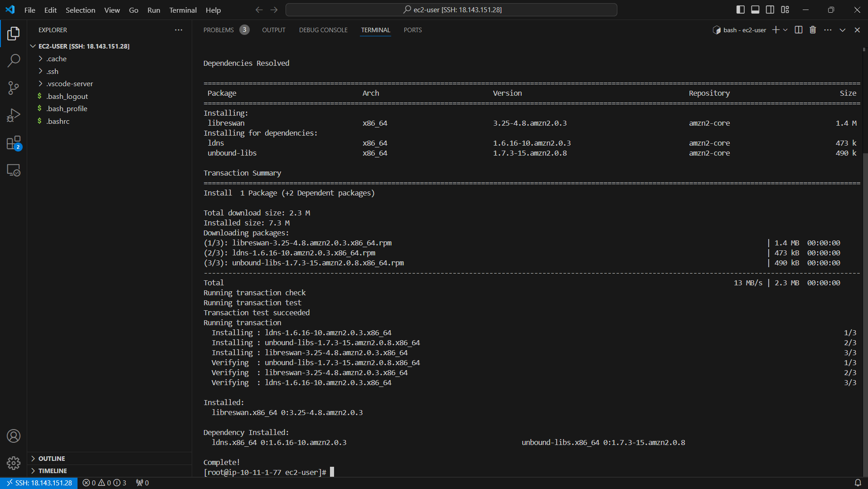Open Run and Debug view
Viewport: 868px width, 489px height.
(x=14, y=115)
